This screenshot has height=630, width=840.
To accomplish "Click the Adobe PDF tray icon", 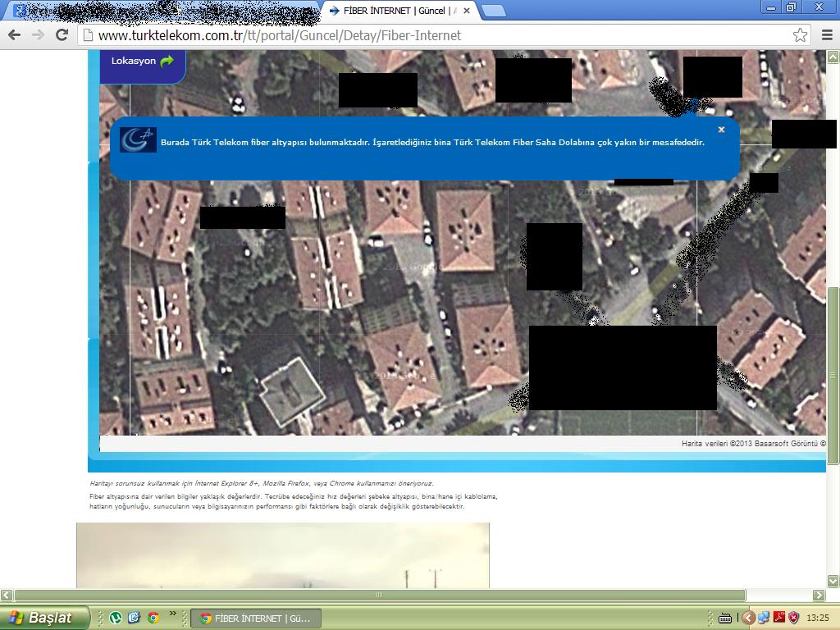I will point(778,618).
